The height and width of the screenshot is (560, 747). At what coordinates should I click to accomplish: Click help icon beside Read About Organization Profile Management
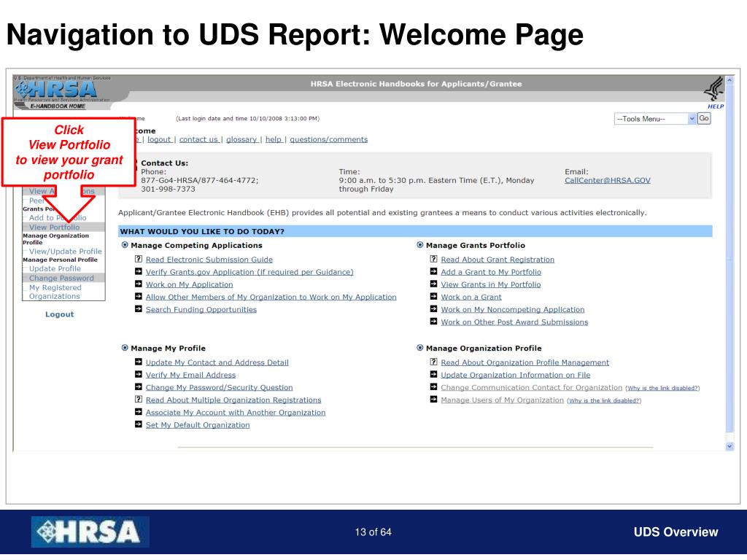coord(433,362)
